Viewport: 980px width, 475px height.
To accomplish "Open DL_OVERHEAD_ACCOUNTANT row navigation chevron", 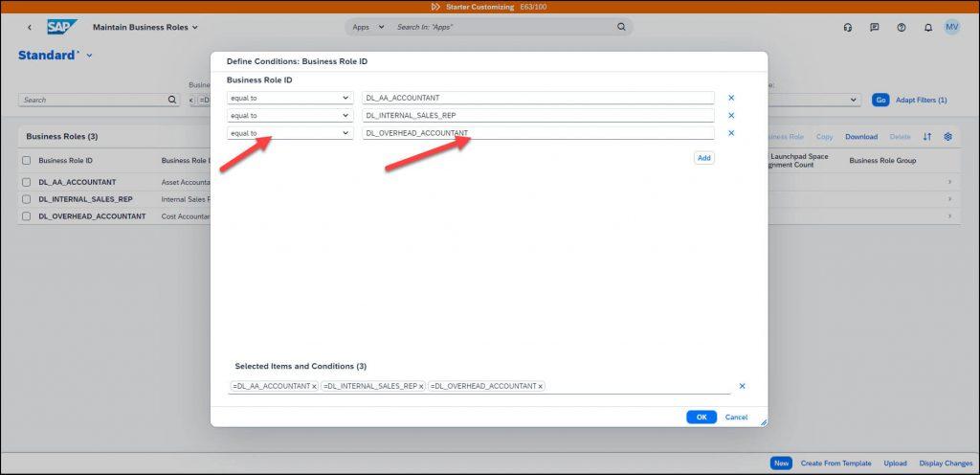I will 949,216.
